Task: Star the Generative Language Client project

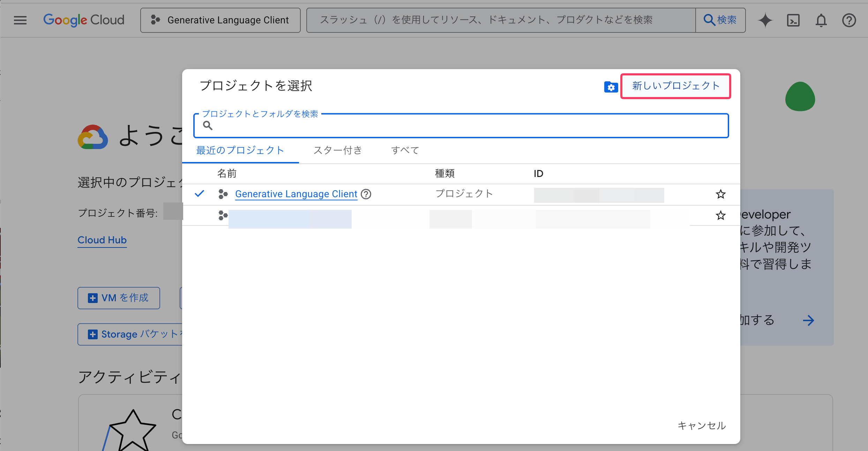Action: (720, 194)
